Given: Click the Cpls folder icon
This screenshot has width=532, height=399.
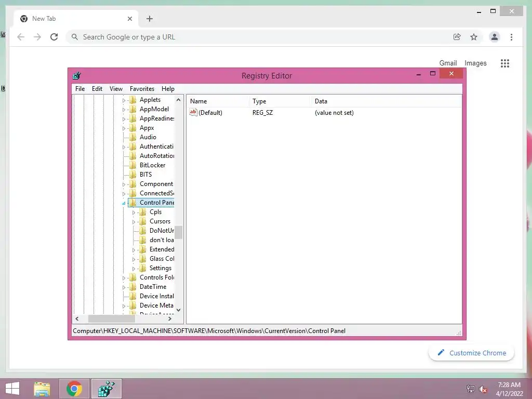Looking at the screenshot, I should click(x=143, y=212).
